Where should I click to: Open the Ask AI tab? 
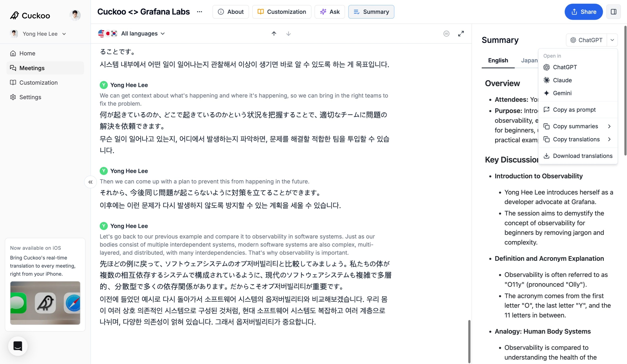pyautogui.click(x=330, y=12)
